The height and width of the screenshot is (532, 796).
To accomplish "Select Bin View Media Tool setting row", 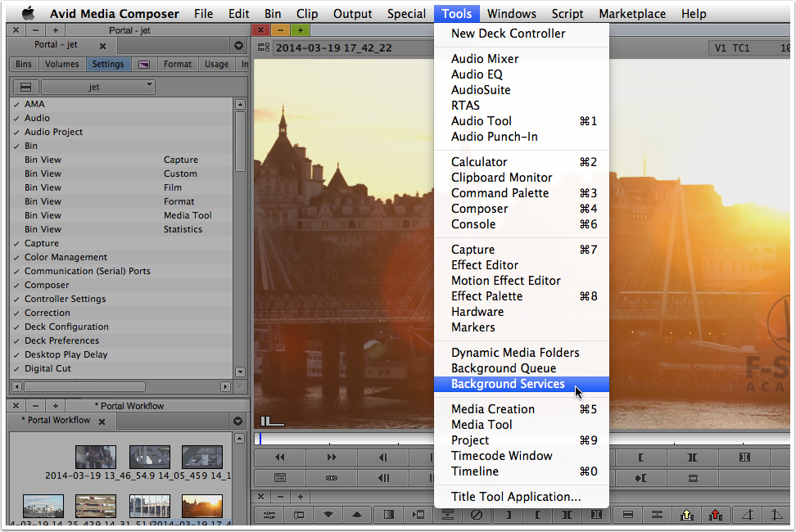I will pyautogui.click(x=122, y=215).
